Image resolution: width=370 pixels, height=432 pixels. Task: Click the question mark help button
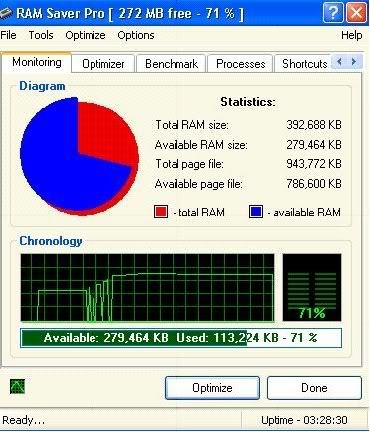pos(332,13)
